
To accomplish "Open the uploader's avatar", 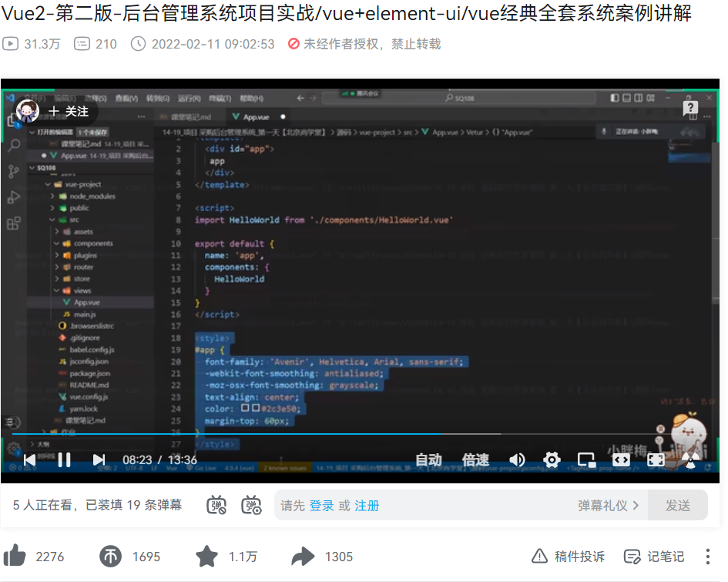I will pos(28,112).
